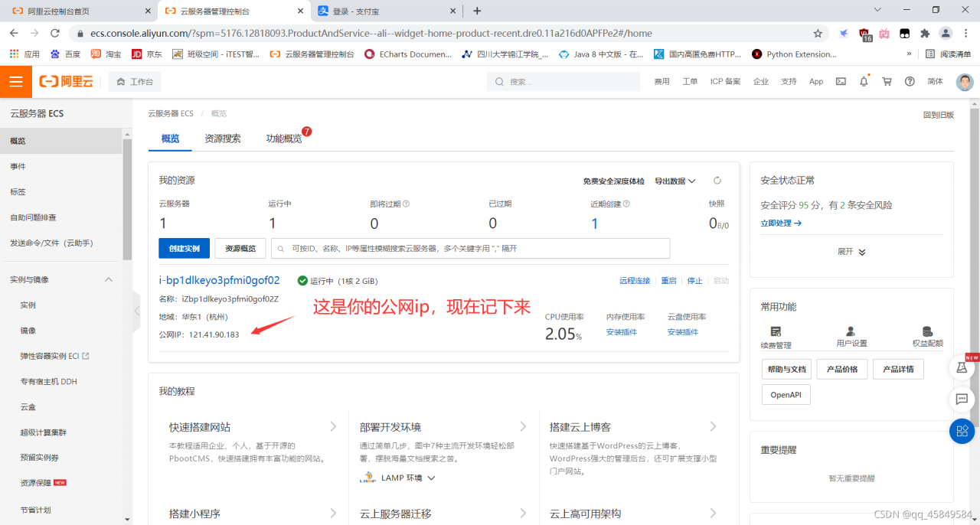Open the Chrome three-dot menu
980x525 pixels.
967,34
